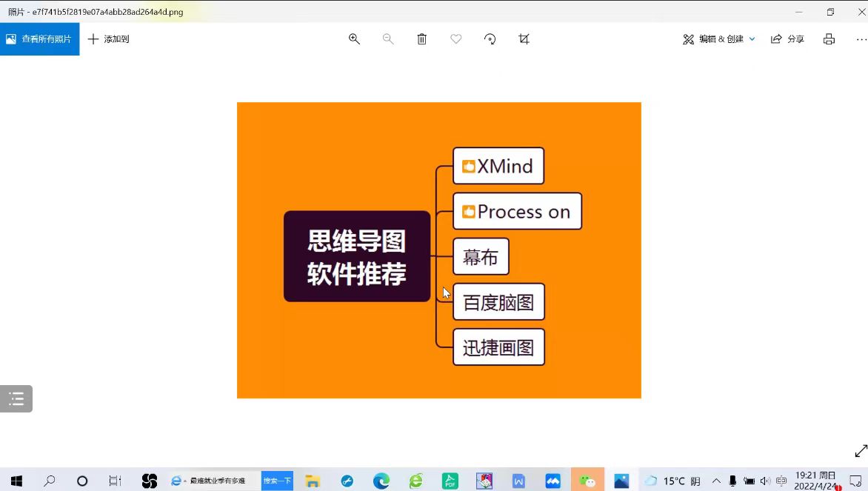
Task: Enter full screen with the diagonal arrows icon
Action: point(861,451)
